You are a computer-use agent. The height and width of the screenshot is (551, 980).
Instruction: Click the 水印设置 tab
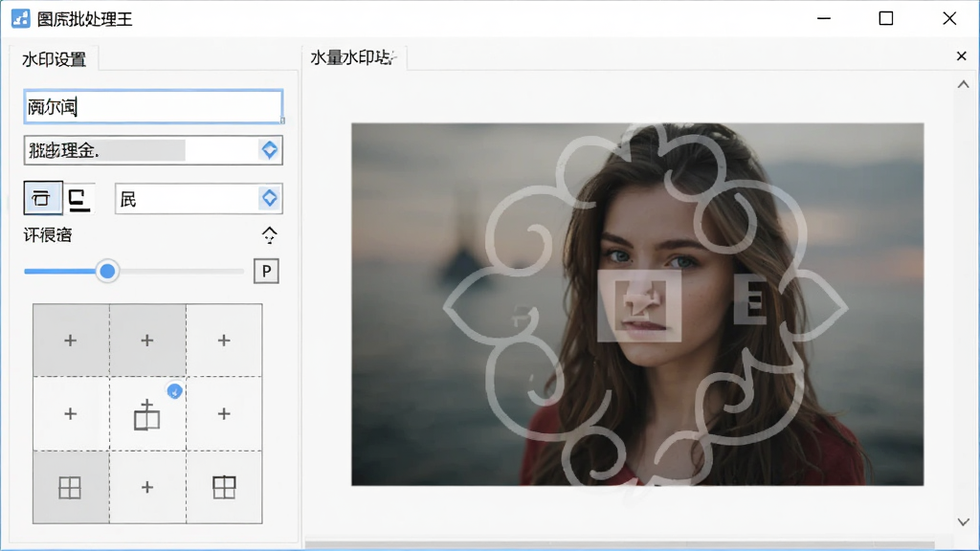click(x=55, y=59)
